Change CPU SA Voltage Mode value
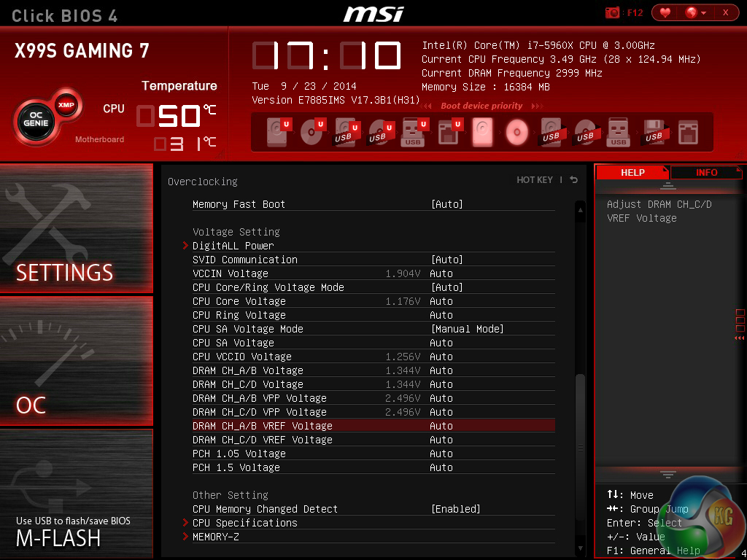Image resolution: width=747 pixels, height=560 pixels. (467, 329)
